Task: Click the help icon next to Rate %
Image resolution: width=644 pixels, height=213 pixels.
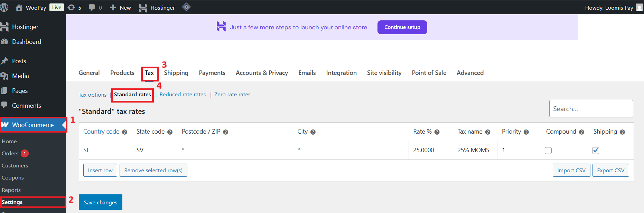Action: pos(437,132)
